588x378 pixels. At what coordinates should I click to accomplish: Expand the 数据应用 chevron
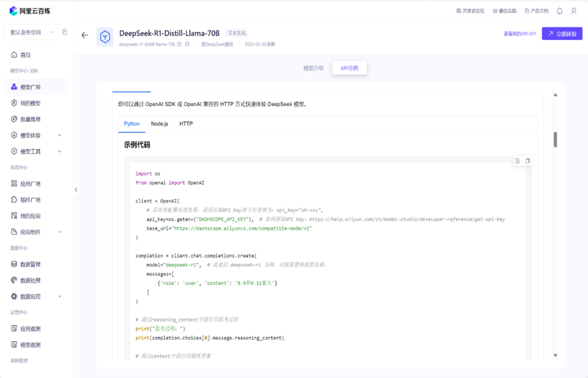point(60,296)
